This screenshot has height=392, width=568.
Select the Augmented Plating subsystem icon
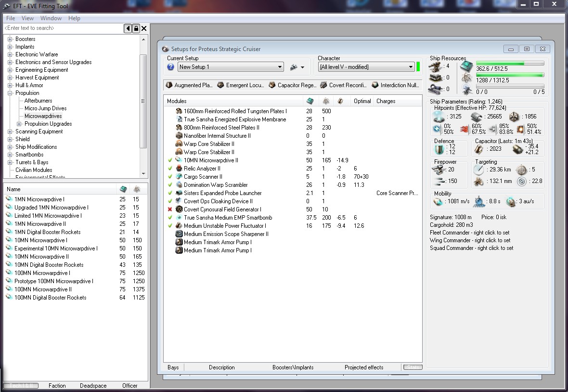click(169, 85)
